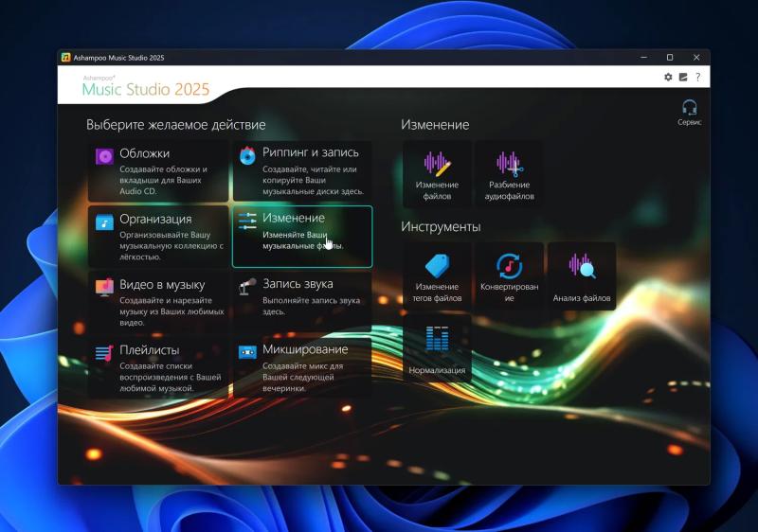Open the Нормализация equalizer tool
Viewport: 758px width, 532px height.
pyautogui.click(x=437, y=348)
